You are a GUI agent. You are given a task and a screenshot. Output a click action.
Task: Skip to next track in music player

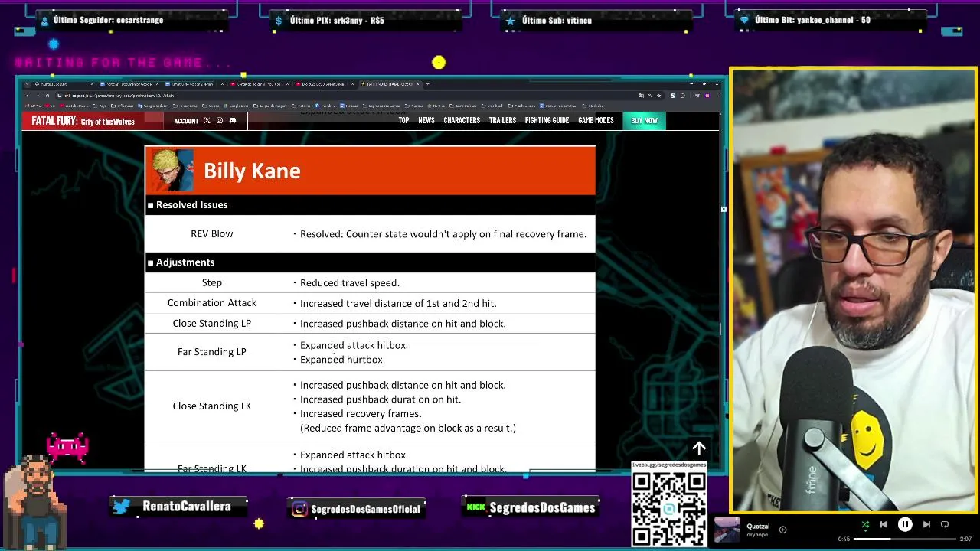pyautogui.click(x=926, y=525)
